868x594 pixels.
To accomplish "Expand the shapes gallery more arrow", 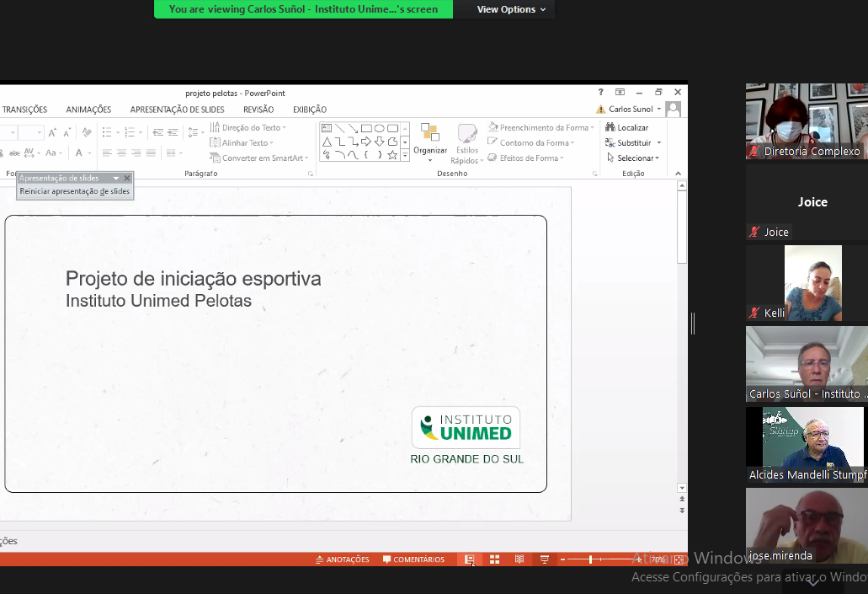I will click(405, 156).
